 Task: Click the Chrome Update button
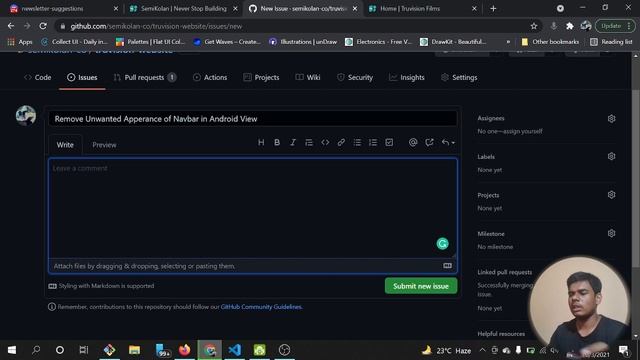pyautogui.click(x=615, y=26)
